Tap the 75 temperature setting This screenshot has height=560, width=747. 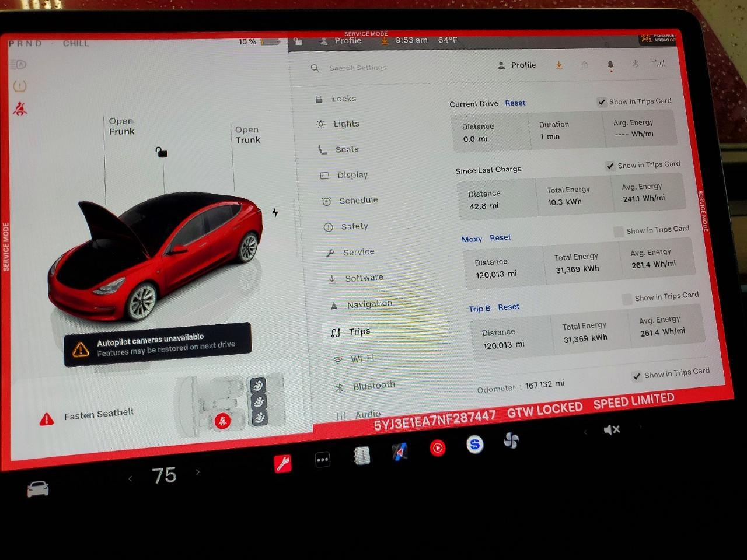164,475
